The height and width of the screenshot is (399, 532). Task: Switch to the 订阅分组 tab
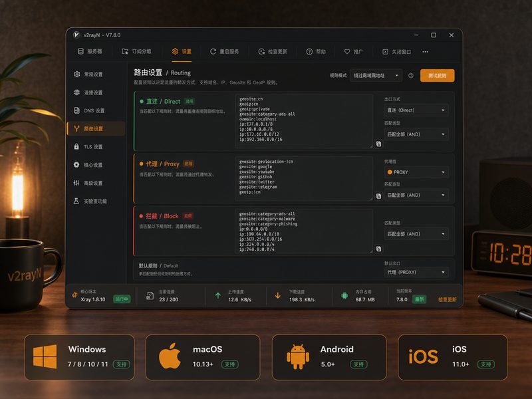click(x=136, y=51)
